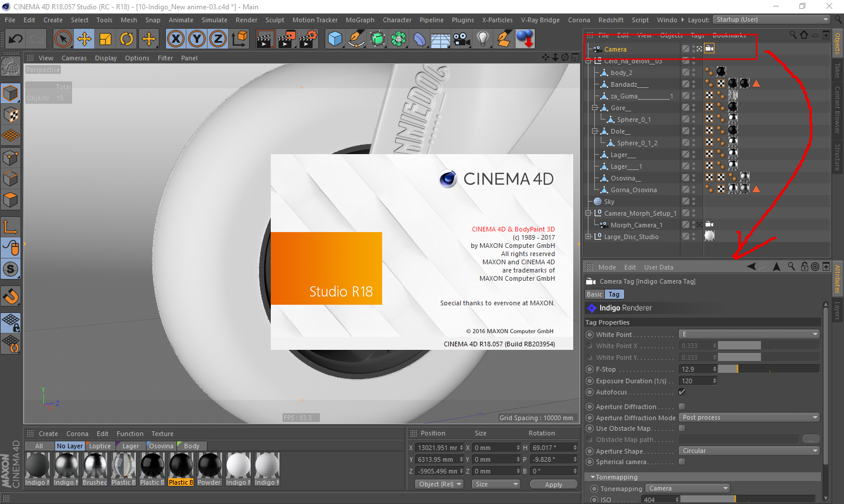Toggle the Autofocus checkbox
Viewport: 844px width, 504px height.
click(x=682, y=391)
